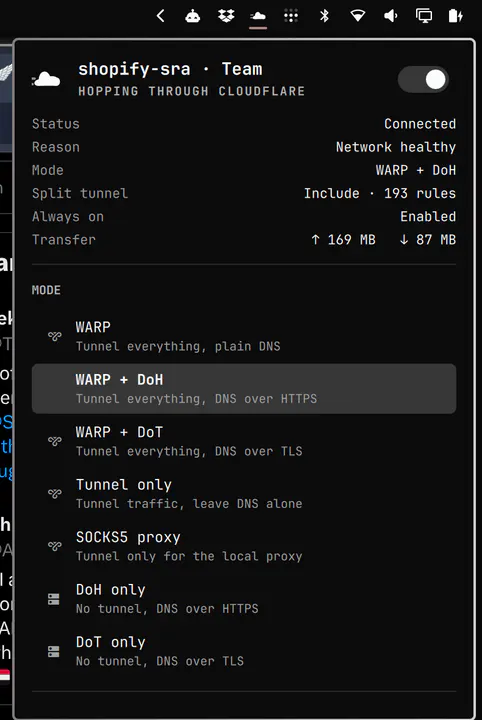This screenshot has width=482, height=720.
Task: Open Bluetooth settings from tray
Action: click(x=324, y=16)
